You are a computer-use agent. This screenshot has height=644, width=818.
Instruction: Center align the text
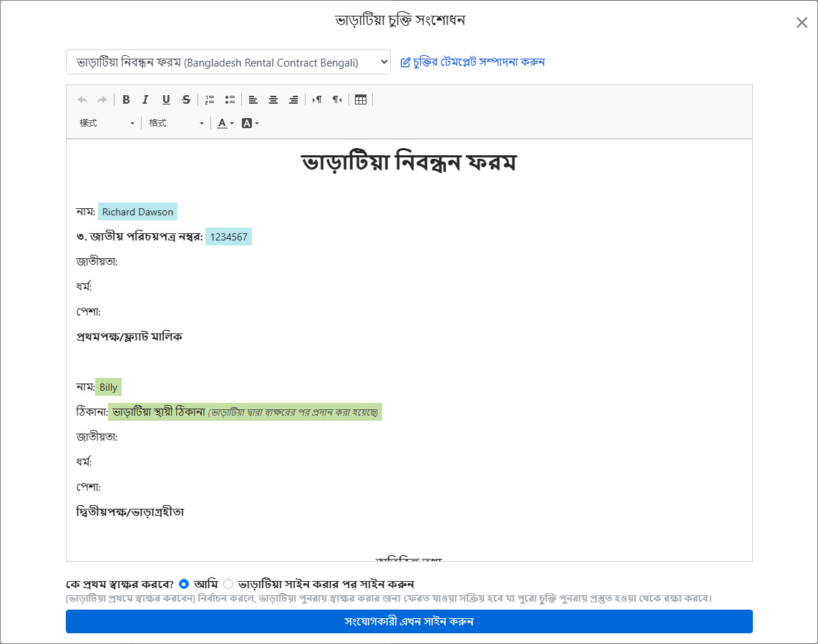[273, 99]
